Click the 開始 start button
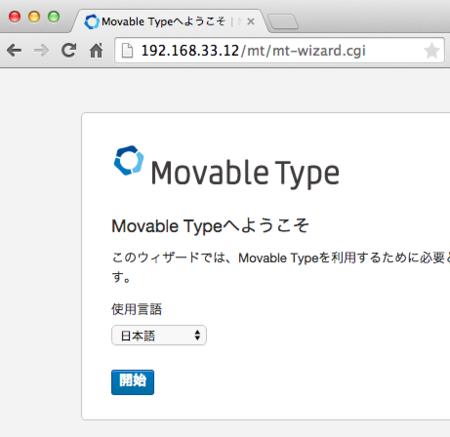Image resolution: width=450 pixels, height=437 pixels. pos(132,382)
